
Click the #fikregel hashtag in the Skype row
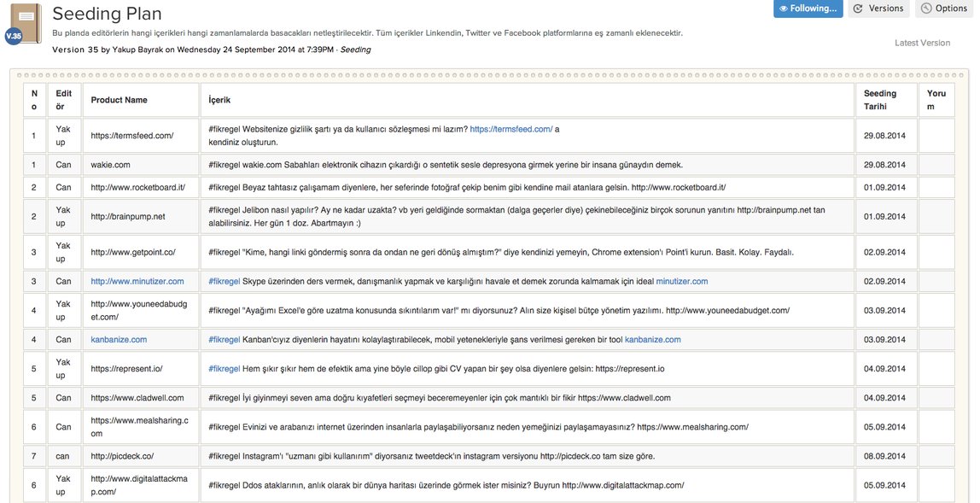225,282
